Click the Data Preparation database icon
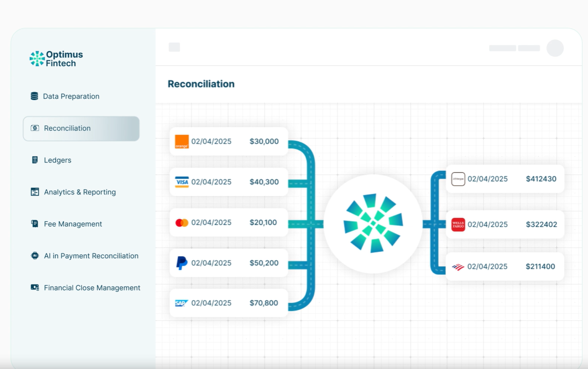The height and width of the screenshot is (369, 588). coord(34,96)
